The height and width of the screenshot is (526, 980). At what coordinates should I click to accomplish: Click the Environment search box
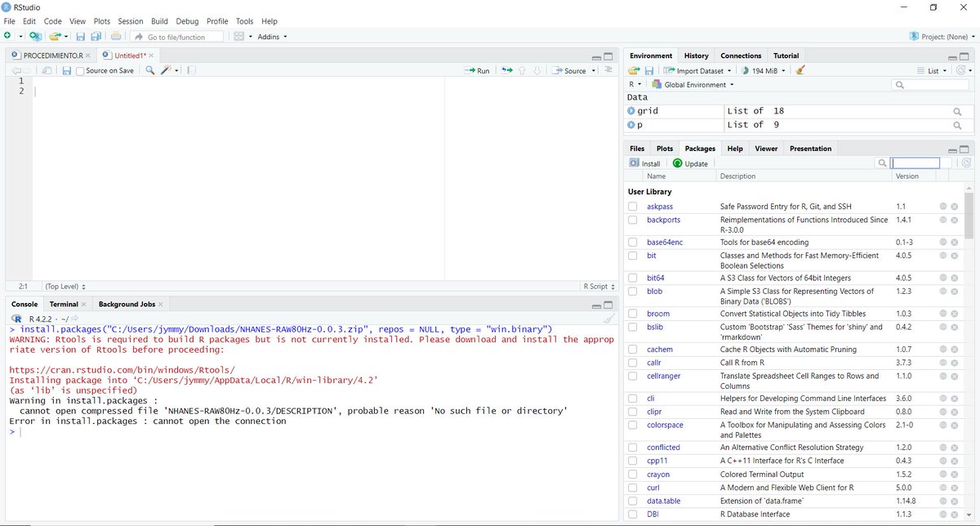(931, 85)
